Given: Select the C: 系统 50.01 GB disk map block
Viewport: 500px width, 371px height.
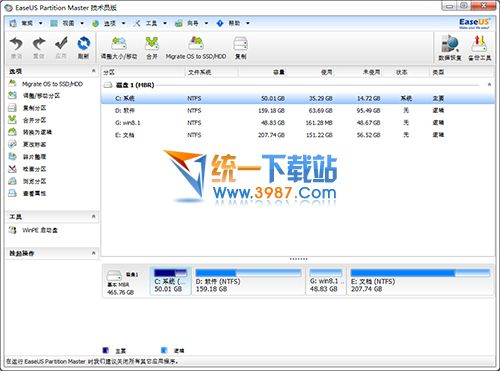Looking at the screenshot, I should pos(171,281).
